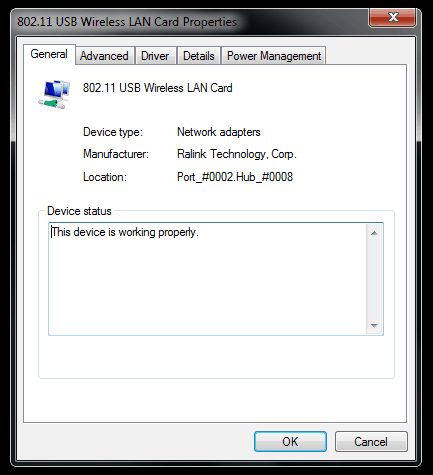The image size is (433, 475).
Task: Click the Cancel button
Action: [371, 442]
